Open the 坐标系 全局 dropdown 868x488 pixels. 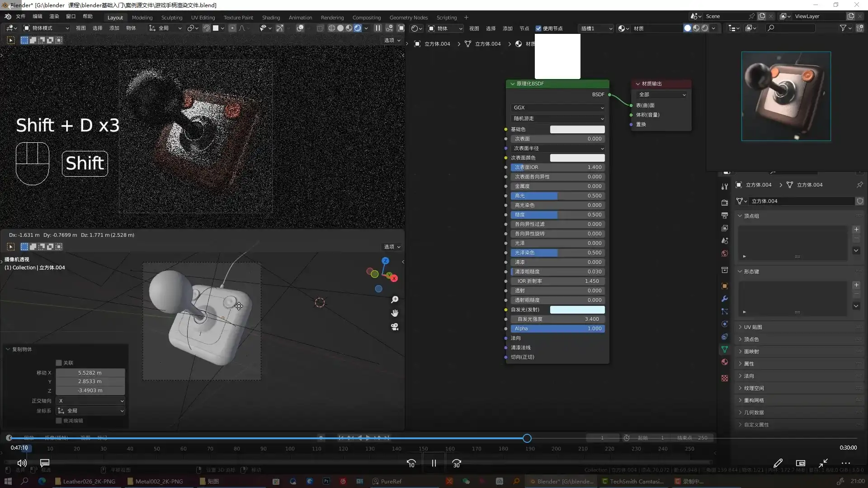click(x=90, y=411)
